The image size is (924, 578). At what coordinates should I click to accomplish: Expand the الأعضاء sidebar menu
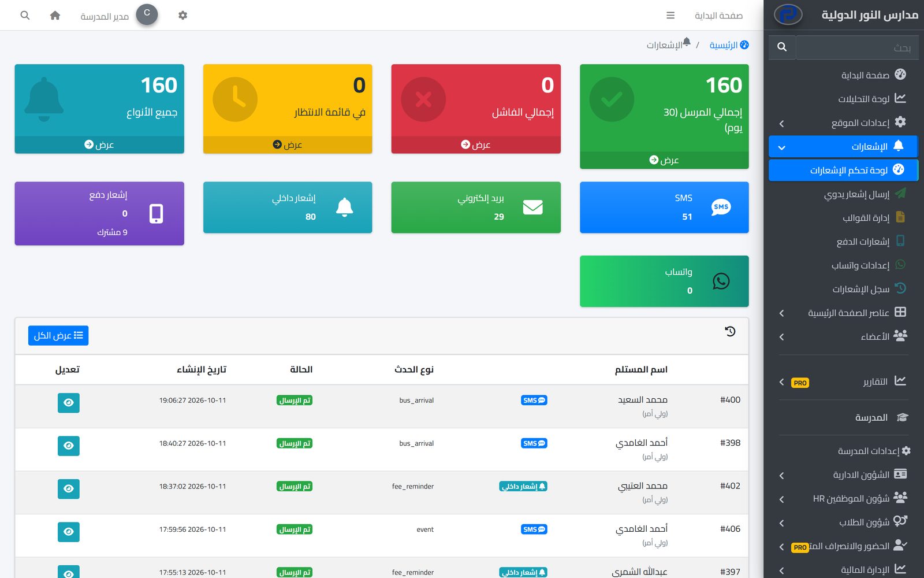843,336
